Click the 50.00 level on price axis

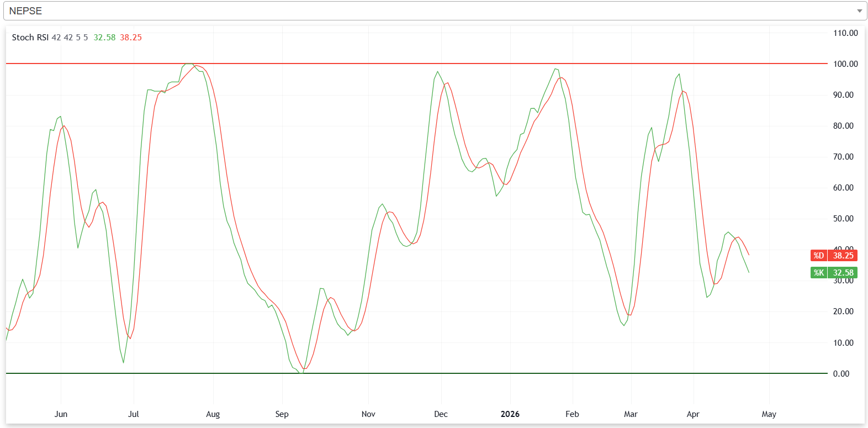coord(843,219)
